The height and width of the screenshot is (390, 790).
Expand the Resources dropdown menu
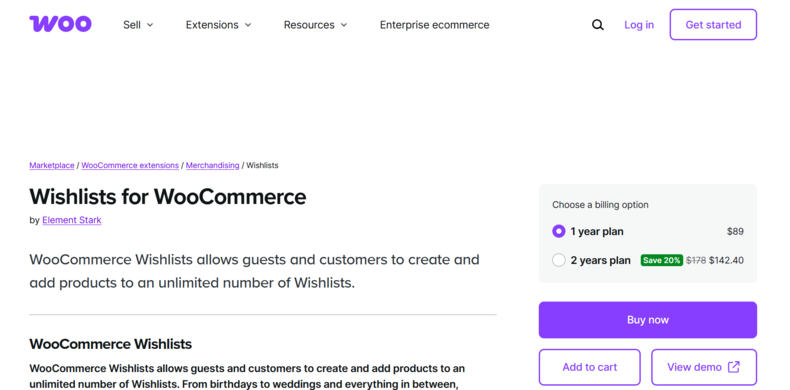[315, 25]
